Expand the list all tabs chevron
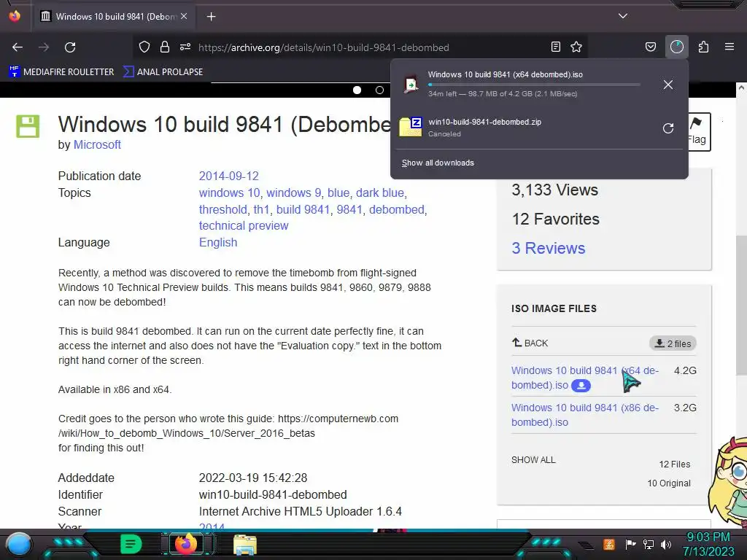 [x=623, y=16]
